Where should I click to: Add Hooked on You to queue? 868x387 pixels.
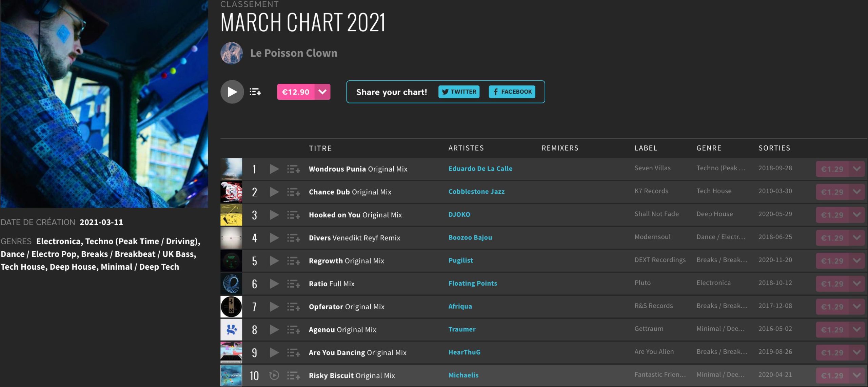pyautogui.click(x=294, y=215)
